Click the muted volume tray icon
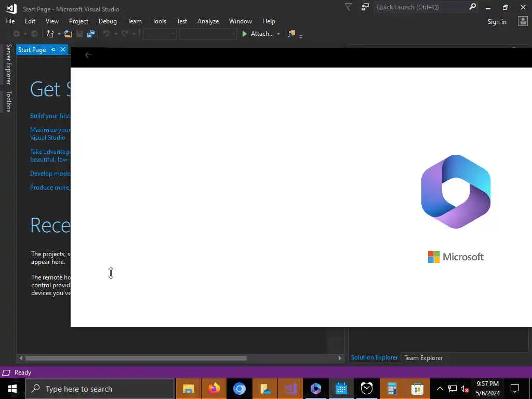 point(465,389)
